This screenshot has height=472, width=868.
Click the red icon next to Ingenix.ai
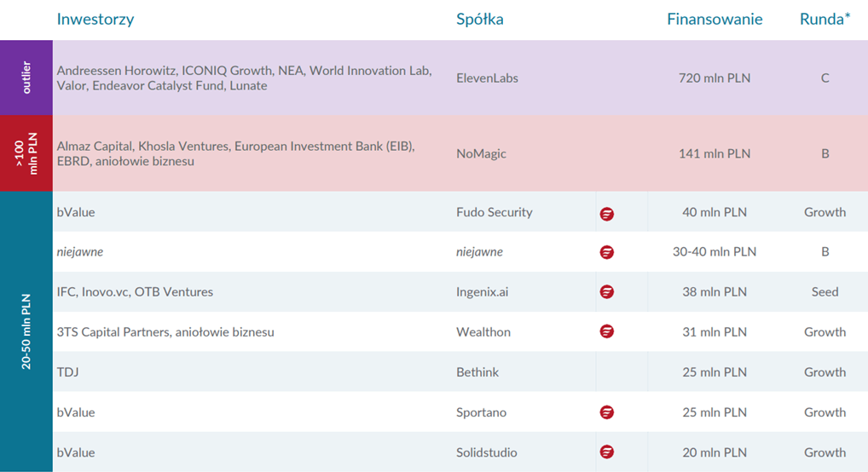[x=607, y=291]
